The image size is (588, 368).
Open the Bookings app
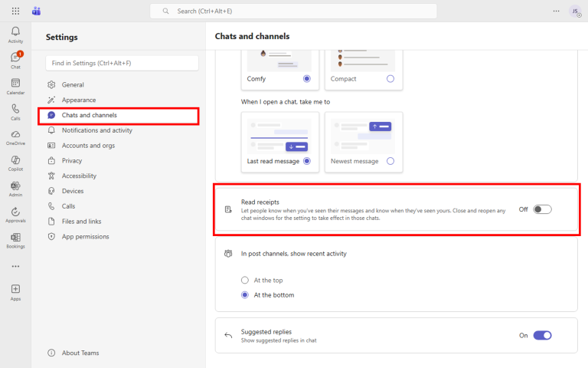pos(15,240)
